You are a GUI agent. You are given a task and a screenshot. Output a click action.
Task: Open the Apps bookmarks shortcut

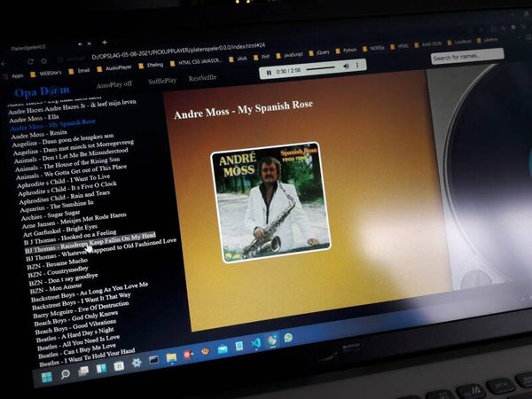tap(13, 76)
